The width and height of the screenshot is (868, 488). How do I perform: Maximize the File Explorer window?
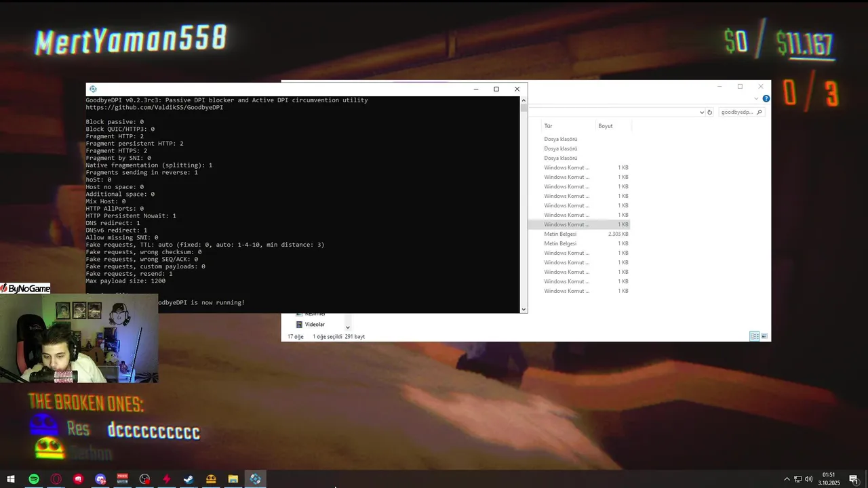[x=741, y=86]
